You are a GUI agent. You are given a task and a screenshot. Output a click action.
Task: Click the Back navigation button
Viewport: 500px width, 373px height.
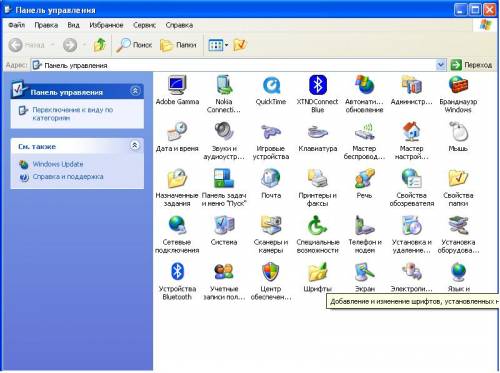(27, 45)
